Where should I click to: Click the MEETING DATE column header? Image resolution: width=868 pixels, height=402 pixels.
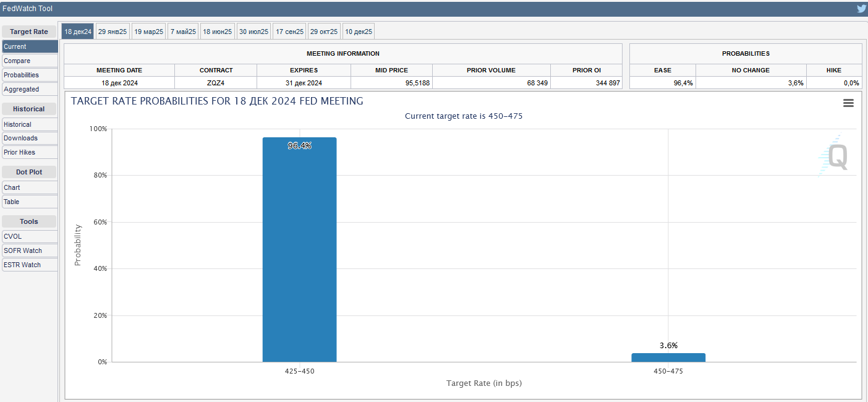point(119,70)
